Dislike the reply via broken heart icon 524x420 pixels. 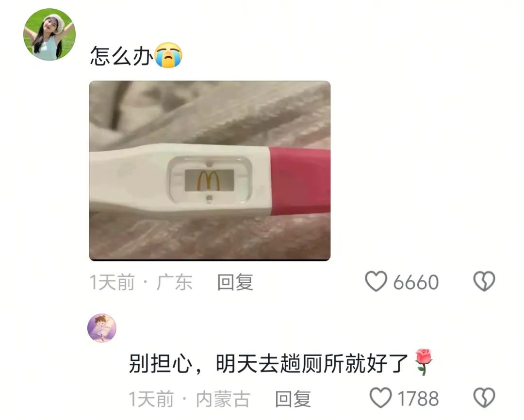click(x=484, y=398)
